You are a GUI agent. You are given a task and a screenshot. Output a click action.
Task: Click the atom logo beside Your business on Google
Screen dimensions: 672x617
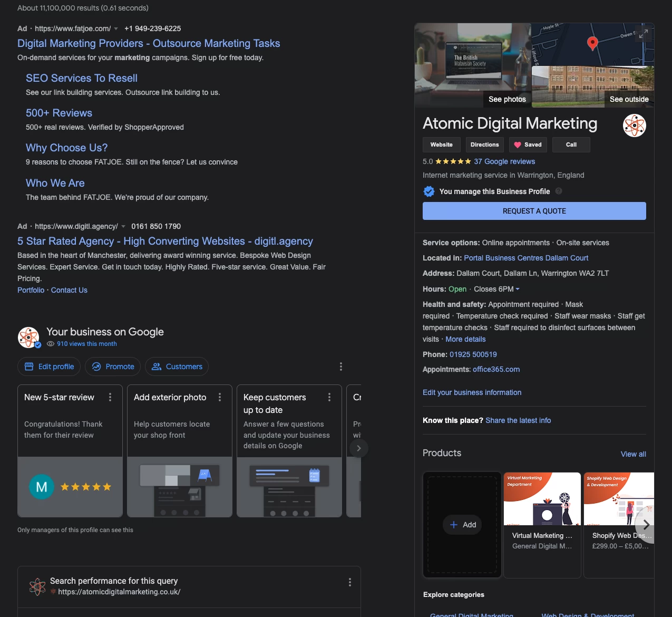(x=28, y=337)
